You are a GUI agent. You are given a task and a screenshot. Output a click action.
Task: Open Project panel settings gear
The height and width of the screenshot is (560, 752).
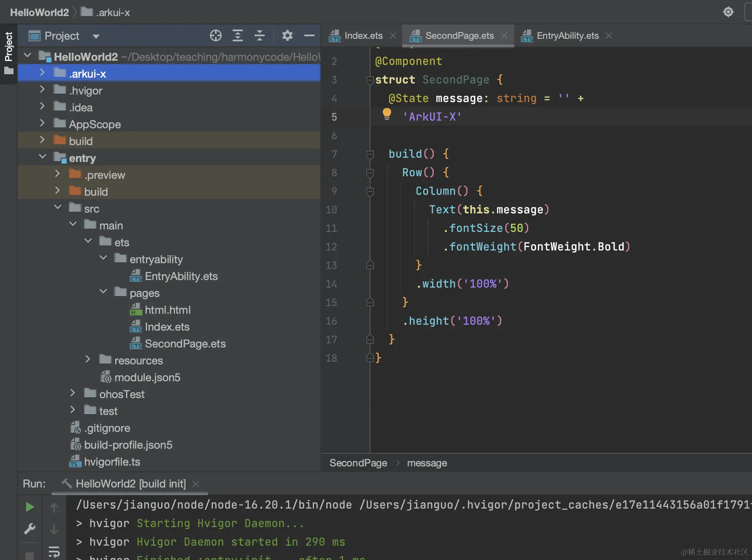(287, 36)
